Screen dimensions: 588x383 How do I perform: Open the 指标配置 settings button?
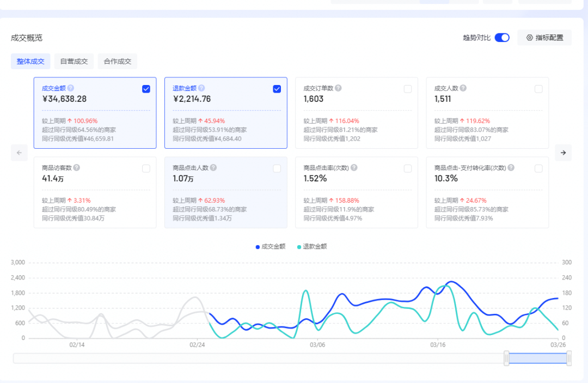tap(544, 38)
